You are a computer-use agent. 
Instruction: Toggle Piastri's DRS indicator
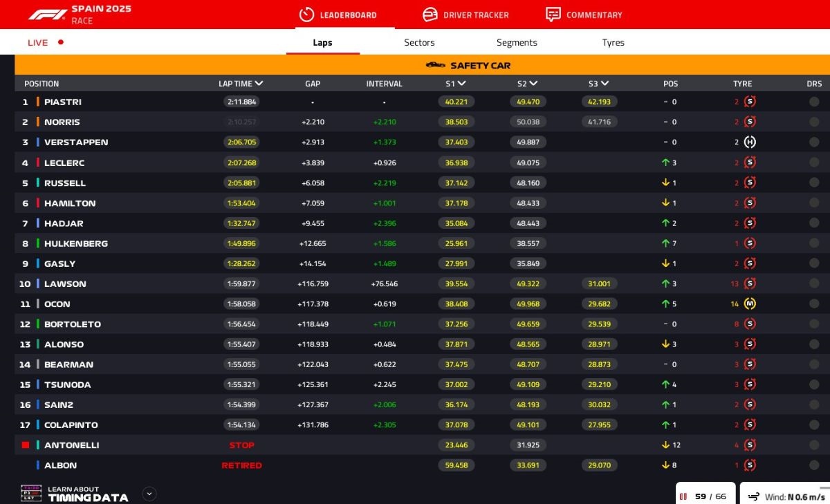(814, 102)
